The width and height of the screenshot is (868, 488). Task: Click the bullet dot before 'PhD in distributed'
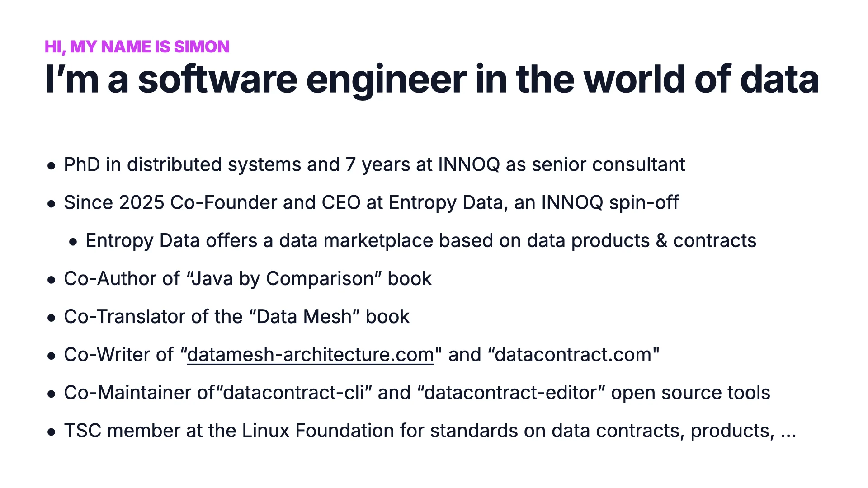point(52,166)
